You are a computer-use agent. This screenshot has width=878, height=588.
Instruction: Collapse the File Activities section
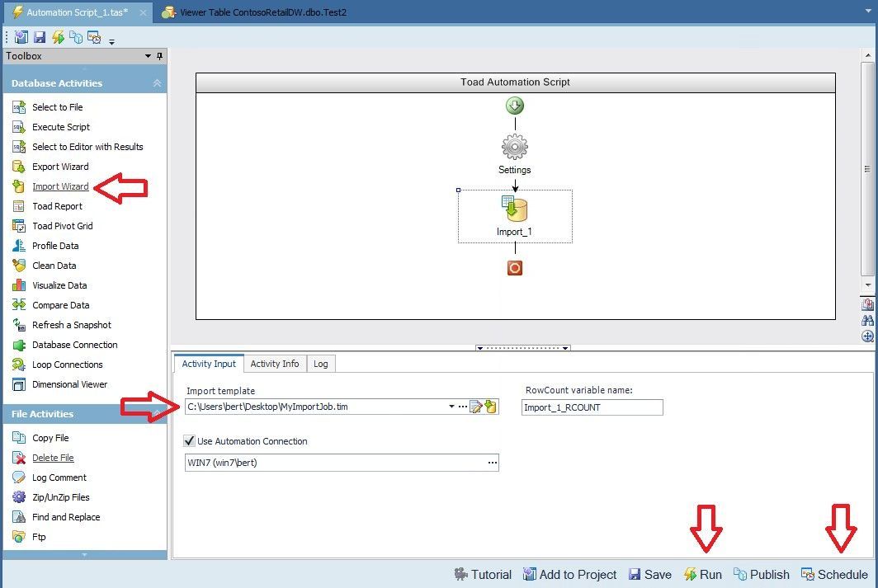click(157, 413)
